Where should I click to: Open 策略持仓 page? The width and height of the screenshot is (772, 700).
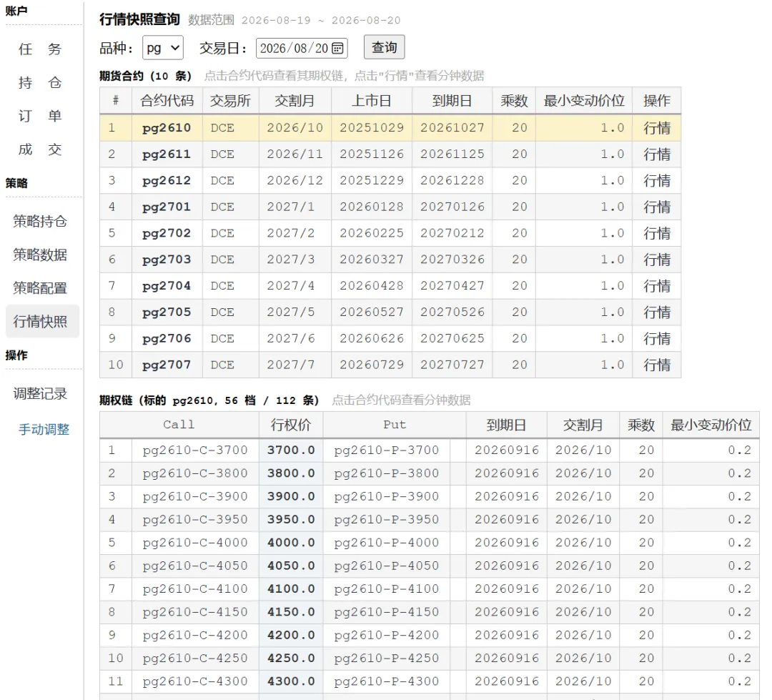(x=40, y=221)
